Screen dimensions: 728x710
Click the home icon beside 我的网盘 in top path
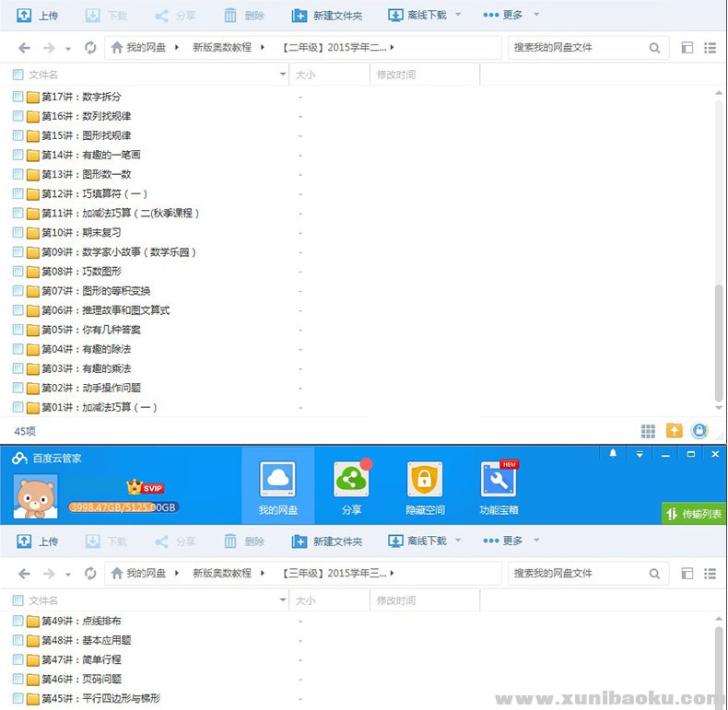(117, 48)
